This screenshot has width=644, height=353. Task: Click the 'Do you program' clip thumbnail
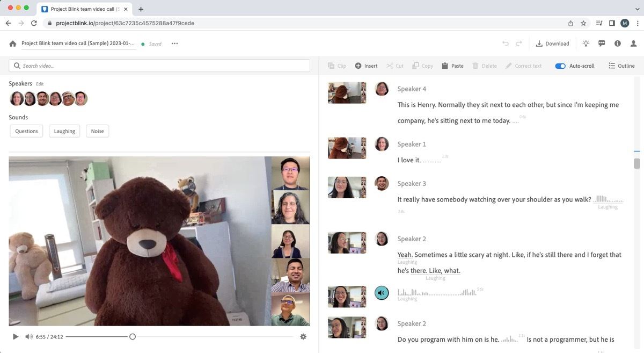click(x=347, y=327)
